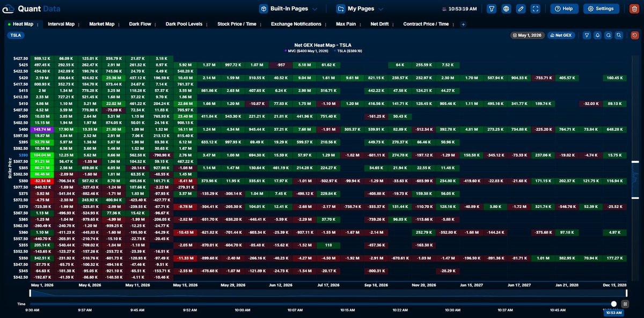
Task: Expand the My Pages dropdown
Action: 360,9
